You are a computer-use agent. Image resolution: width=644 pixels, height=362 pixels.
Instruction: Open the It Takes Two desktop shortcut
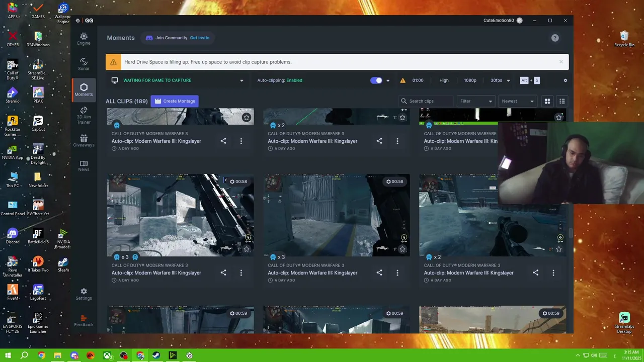pos(38,264)
